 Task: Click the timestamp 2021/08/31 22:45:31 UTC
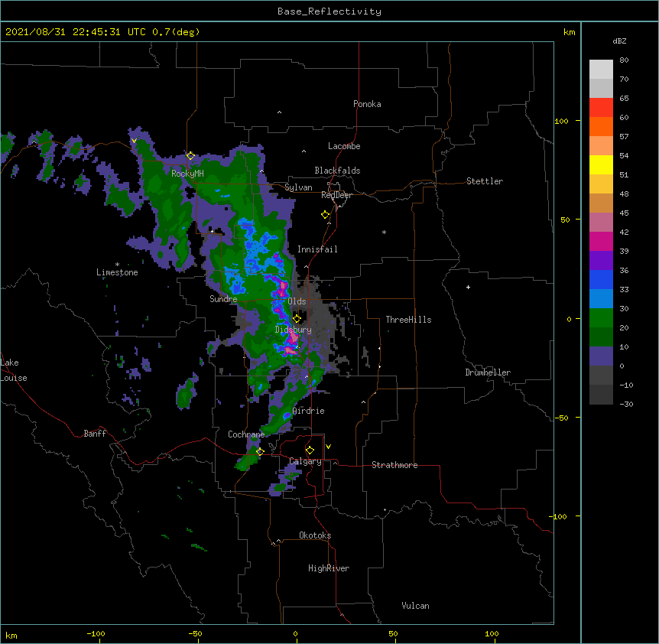point(75,32)
